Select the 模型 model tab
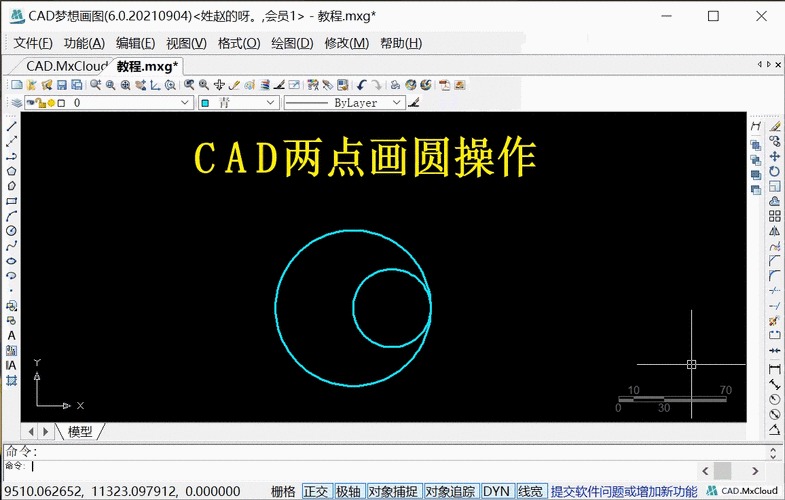785x500 pixels. 80,431
